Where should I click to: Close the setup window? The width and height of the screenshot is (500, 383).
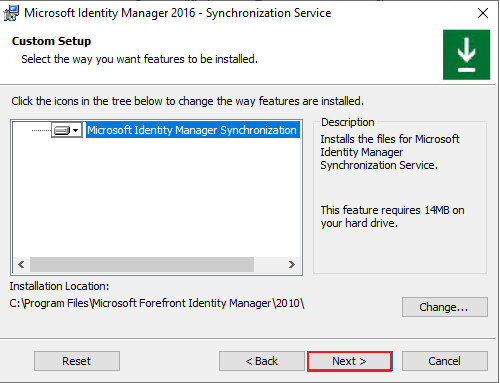point(483,13)
